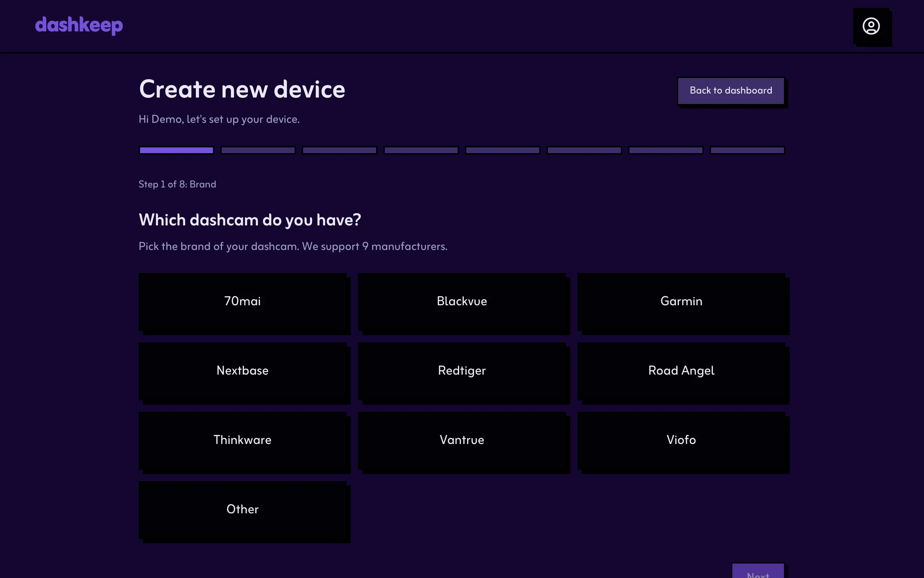Image resolution: width=924 pixels, height=578 pixels.
Task: Pick the Garmin brand card
Action: [x=681, y=302]
